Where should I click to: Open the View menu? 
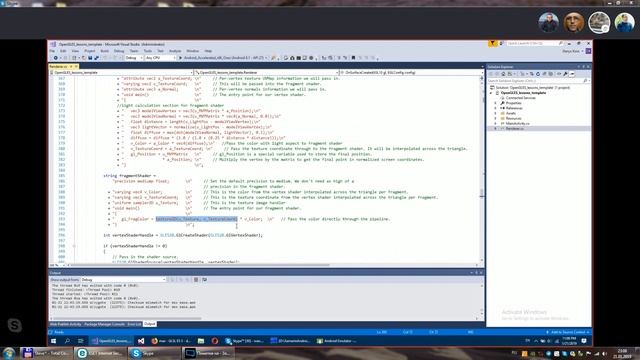tap(75, 51)
